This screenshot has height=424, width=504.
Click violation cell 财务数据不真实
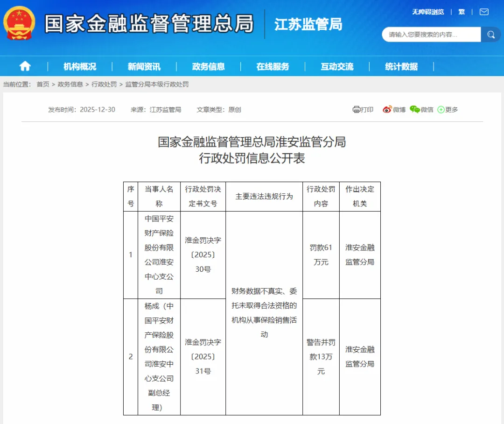(x=264, y=313)
